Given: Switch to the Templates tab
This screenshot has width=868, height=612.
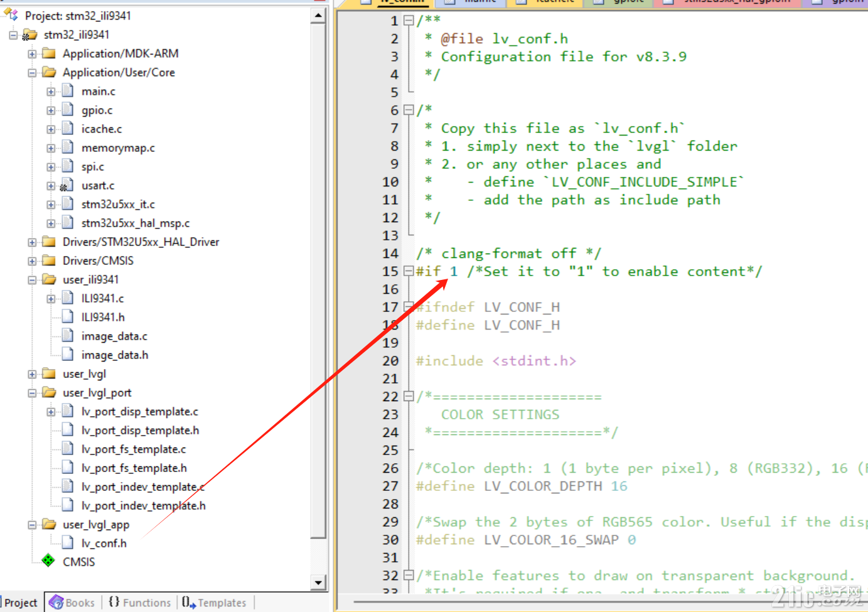Looking at the screenshot, I should point(215,603).
